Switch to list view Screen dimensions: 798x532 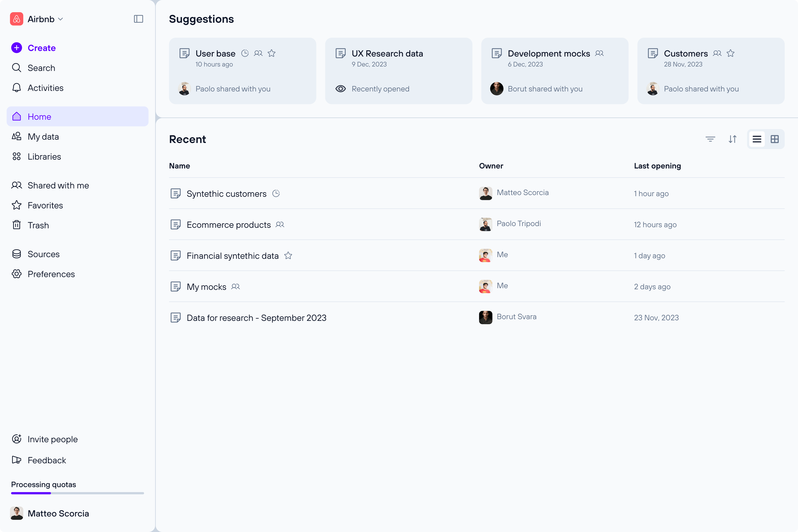757,139
